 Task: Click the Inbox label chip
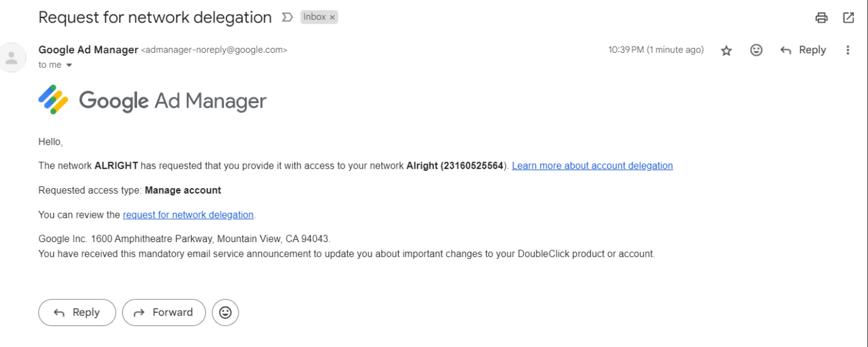(314, 17)
